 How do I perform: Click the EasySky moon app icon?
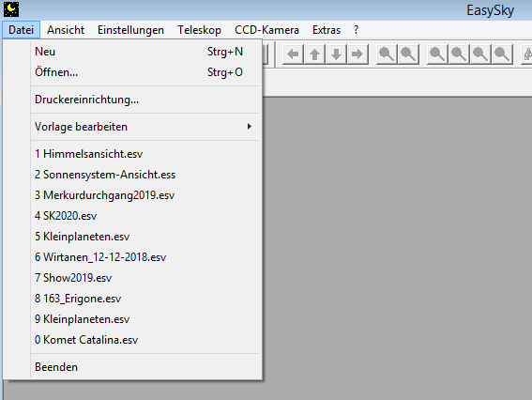[x=11, y=9]
